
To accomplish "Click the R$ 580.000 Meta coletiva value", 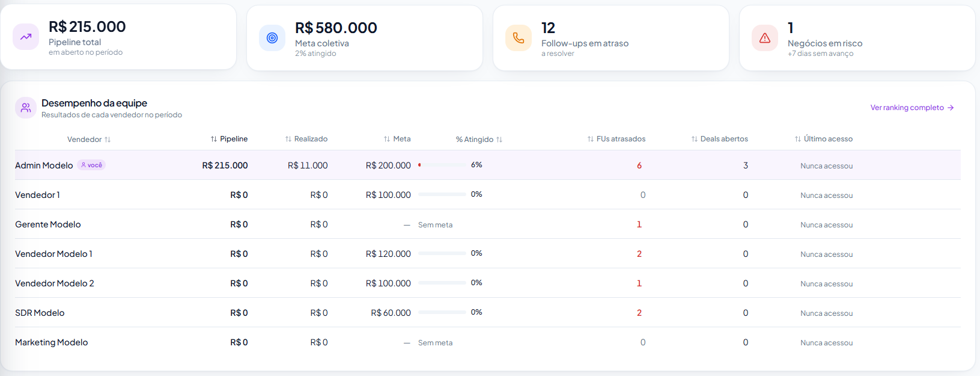I will pyautogui.click(x=336, y=28).
